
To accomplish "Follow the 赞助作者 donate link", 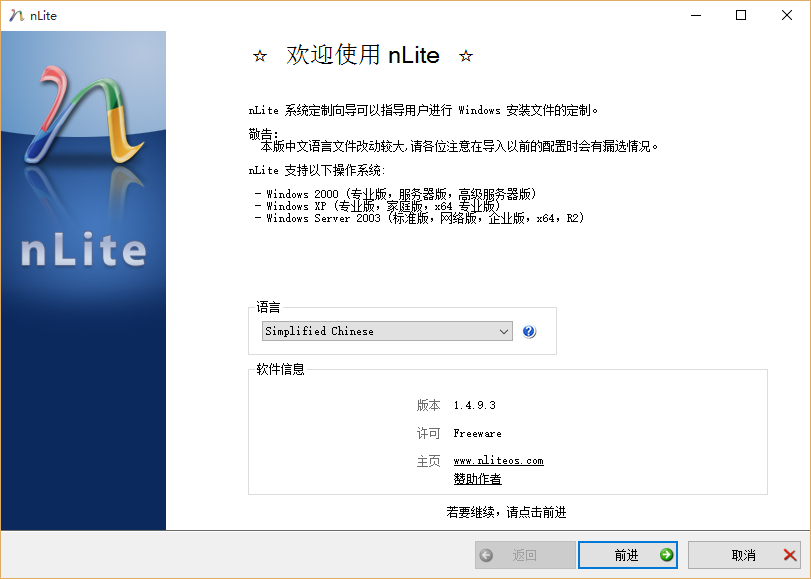I will pos(477,480).
